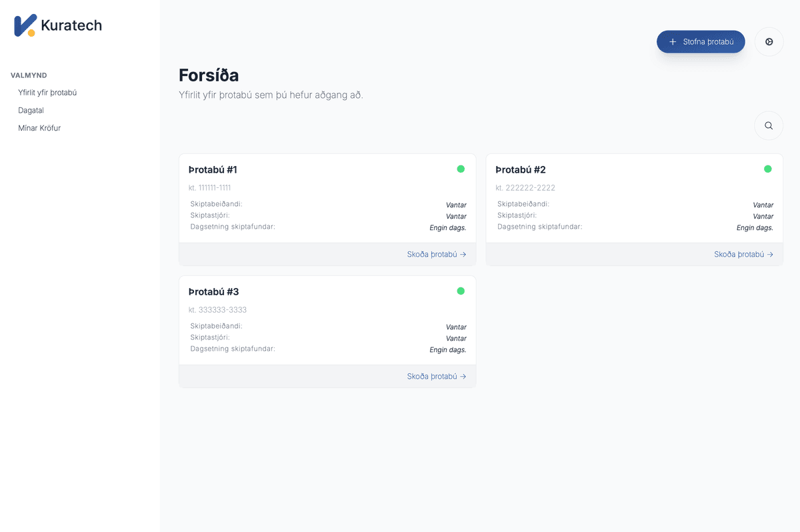Screen dimensions: 800x532
Task: Go to Dagatal in the sidebar
Action: 31,110
